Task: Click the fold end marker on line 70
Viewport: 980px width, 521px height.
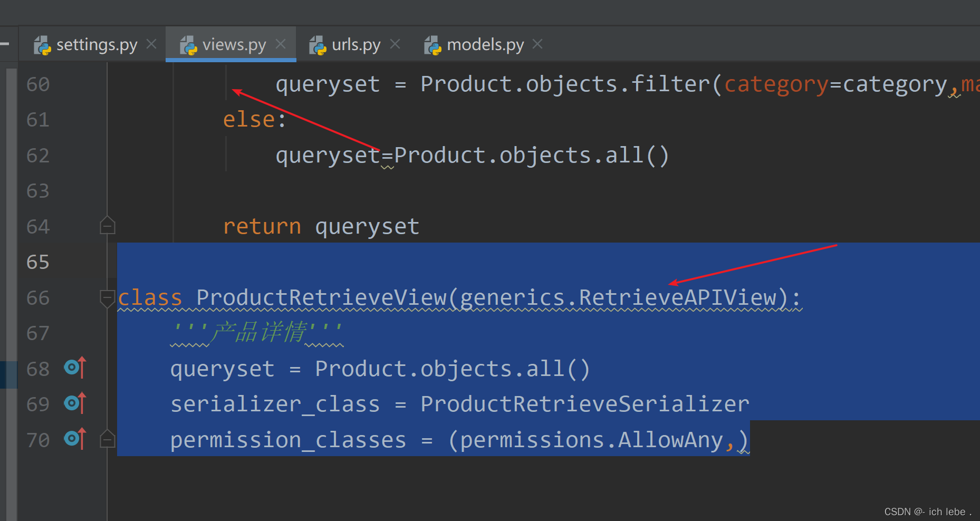Action: point(108,439)
